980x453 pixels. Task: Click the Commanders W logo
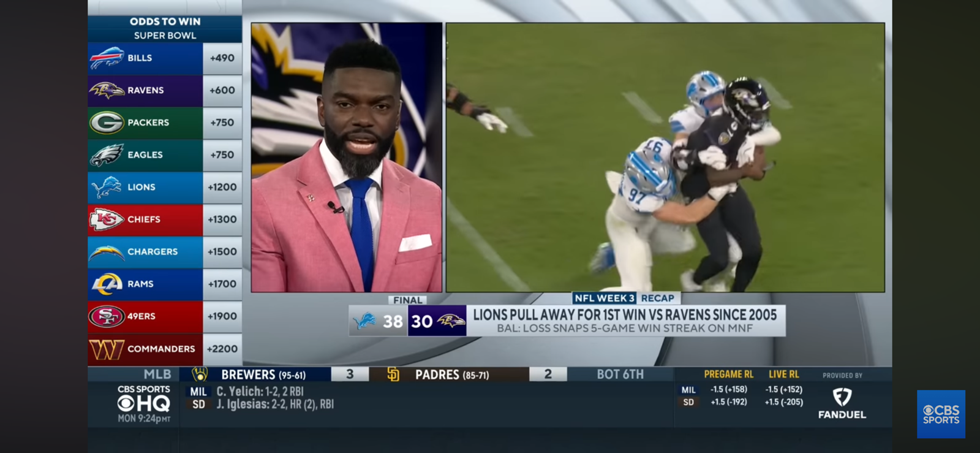tap(107, 349)
